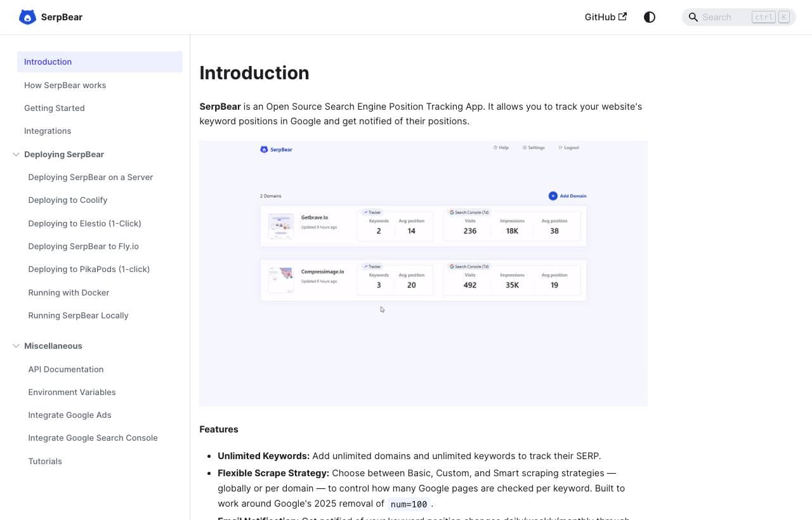
Task: Click Getbrave.io domain name text
Action: coord(315,218)
